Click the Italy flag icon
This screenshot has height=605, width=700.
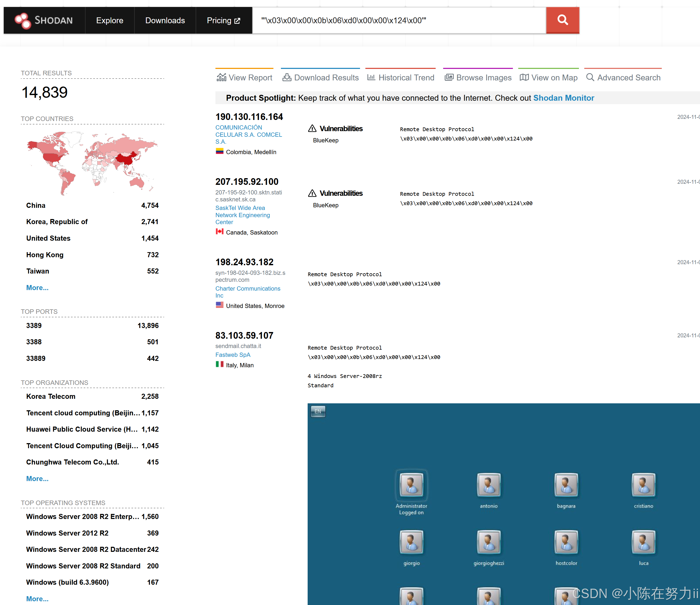[220, 364]
